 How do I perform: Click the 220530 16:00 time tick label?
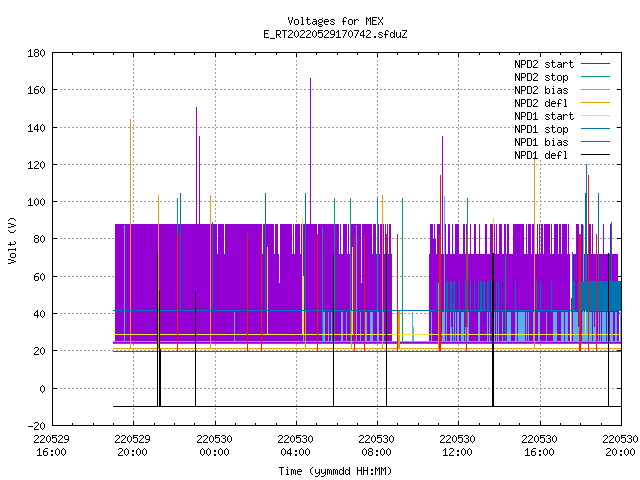[539, 445]
